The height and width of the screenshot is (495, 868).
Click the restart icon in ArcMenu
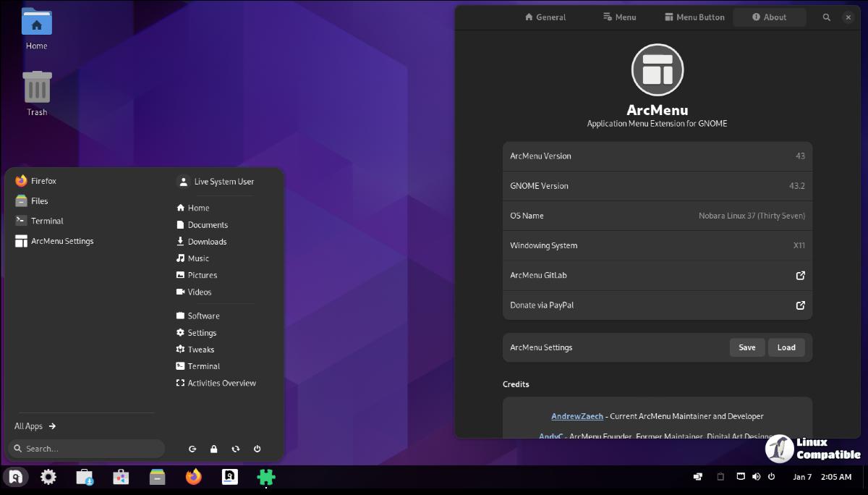[x=236, y=449]
